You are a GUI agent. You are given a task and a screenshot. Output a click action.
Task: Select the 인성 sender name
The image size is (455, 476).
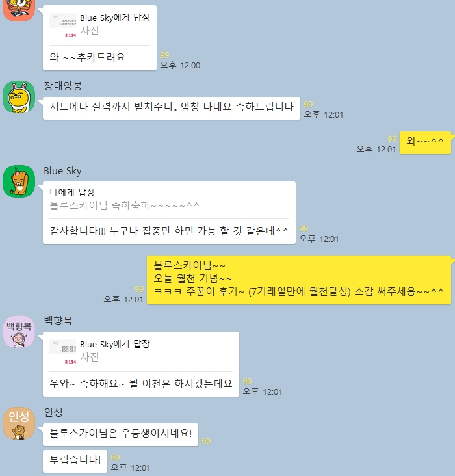point(53,412)
